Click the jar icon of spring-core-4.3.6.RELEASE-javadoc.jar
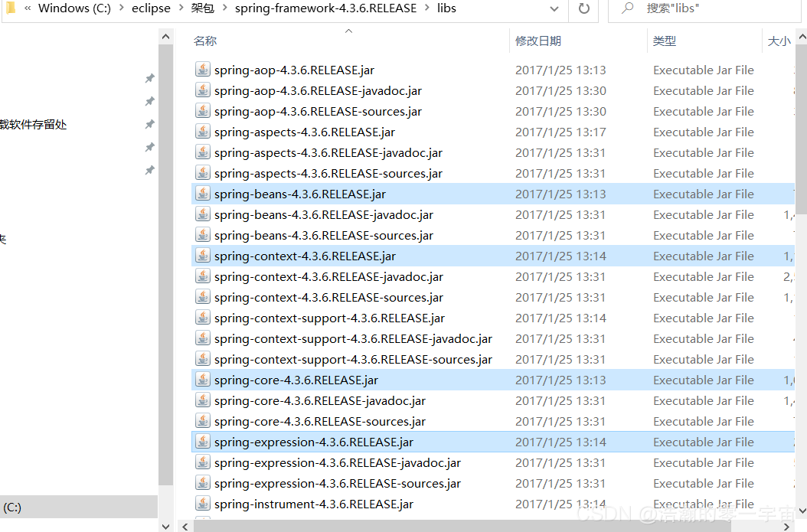This screenshot has height=532, width=807. [x=203, y=400]
